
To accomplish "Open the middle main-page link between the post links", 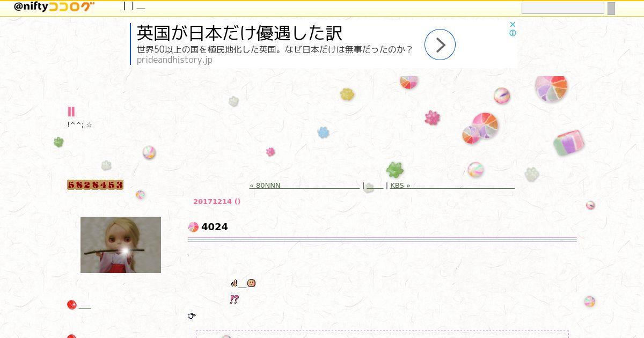I will click(375, 186).
